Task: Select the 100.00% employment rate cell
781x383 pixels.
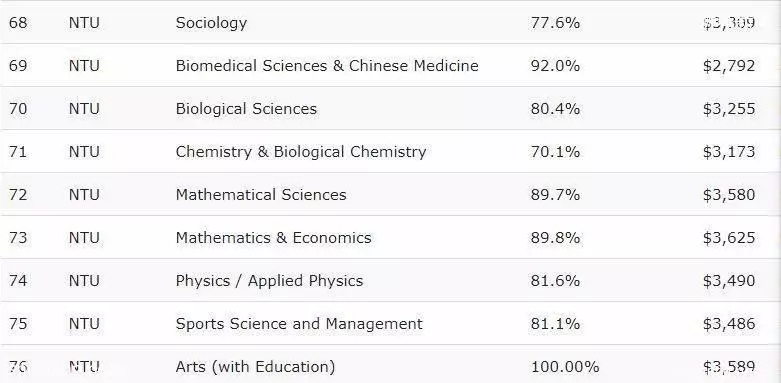Action: pyautogui.click(x=565, y=367)
